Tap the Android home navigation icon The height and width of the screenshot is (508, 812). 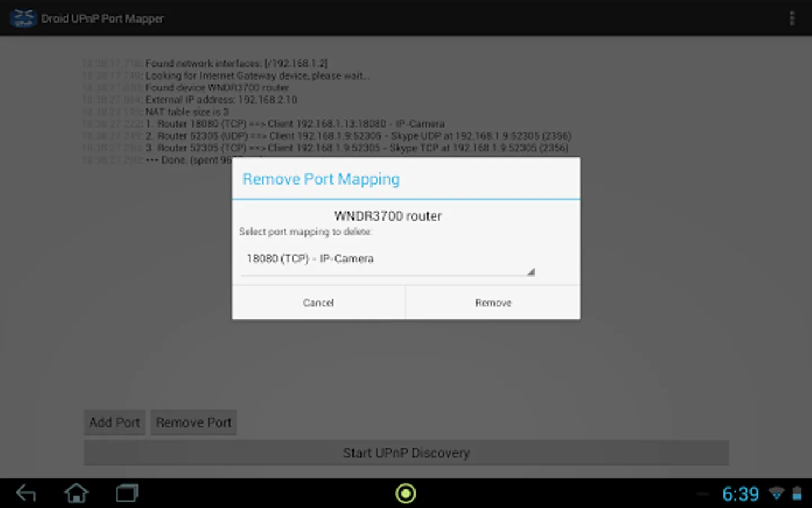coord(76,493)
